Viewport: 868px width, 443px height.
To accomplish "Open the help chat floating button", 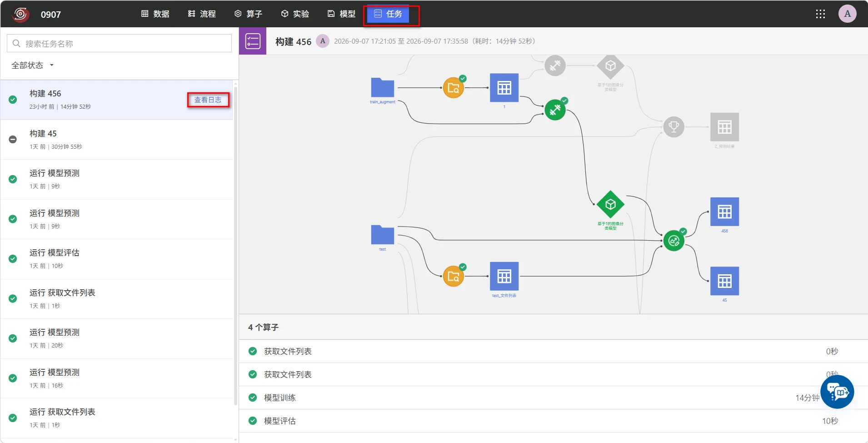I will (x=837, y=392).
